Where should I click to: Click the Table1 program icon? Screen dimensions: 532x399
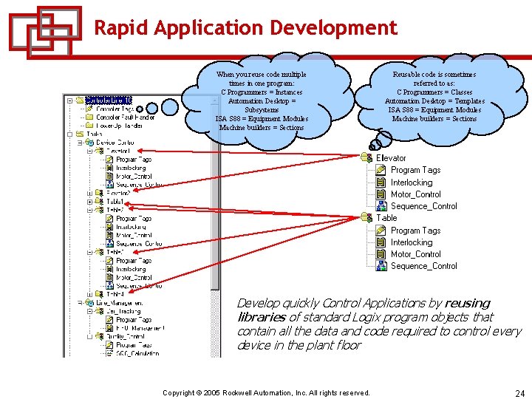coord(100,202)
